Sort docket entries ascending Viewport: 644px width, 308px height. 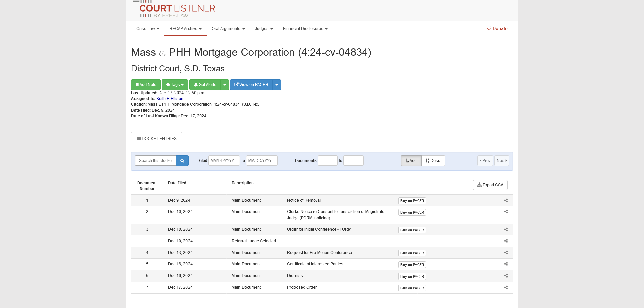[411, 161]
